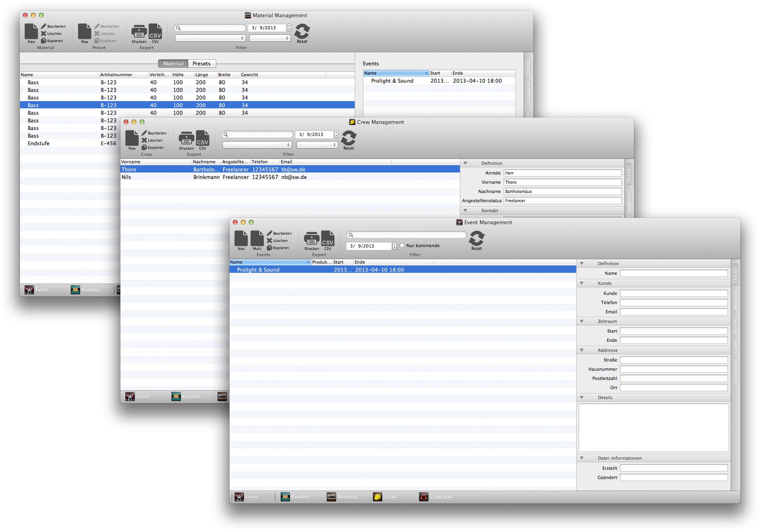This screenshot has width=760, height=532.
Task: Click the CSV export icon in Crew Management
Action: pyautogui.click(x=203, y=138)
